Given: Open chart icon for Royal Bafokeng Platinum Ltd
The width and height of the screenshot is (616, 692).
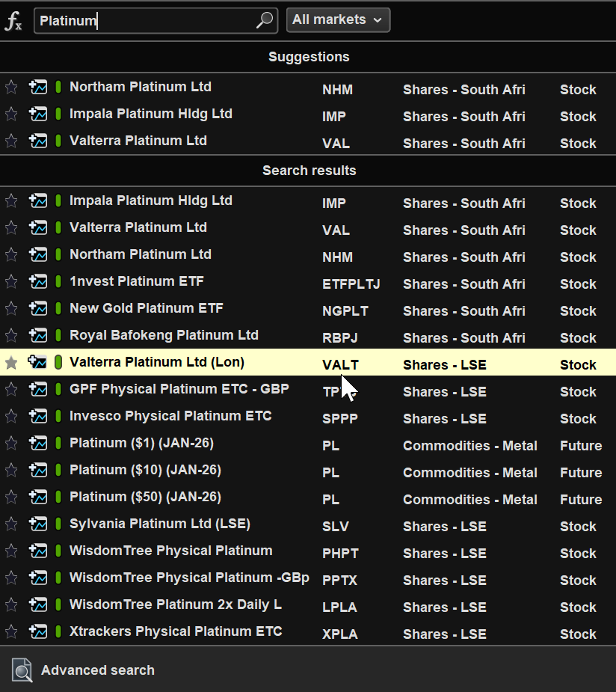Looking at the screenshot, I should [x=38, y=335].
